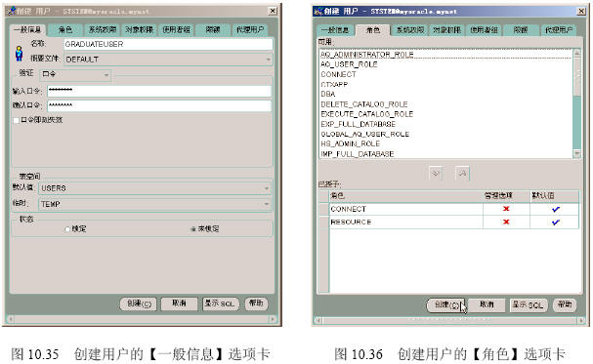Click left arrow of left window's horizontal scrollbar
This screenshot has width=593, height=364.
[10, 319]
